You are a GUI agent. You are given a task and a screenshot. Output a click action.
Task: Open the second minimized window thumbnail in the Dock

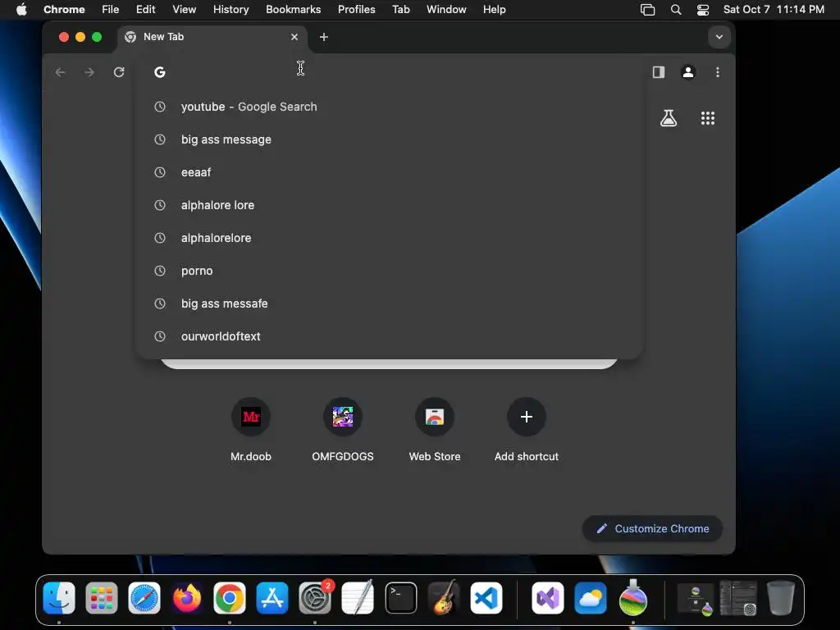pyautogui.click(x=738, y=598)
